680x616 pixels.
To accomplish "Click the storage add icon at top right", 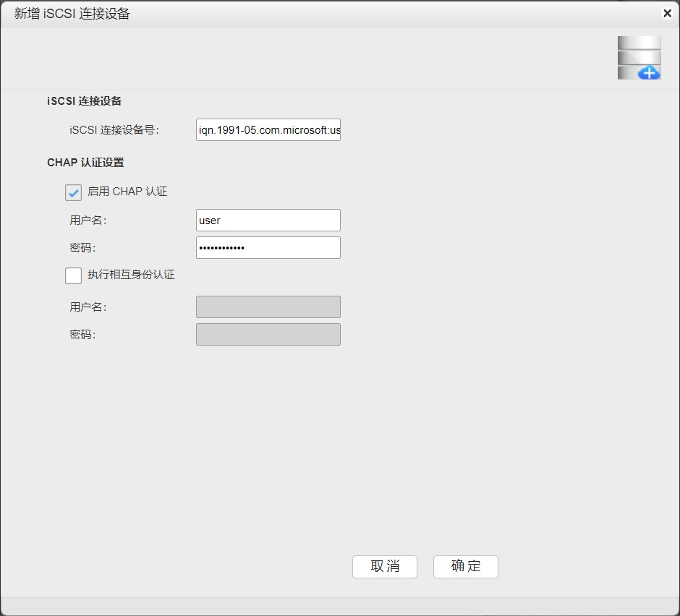I will [x=639, y=58].
